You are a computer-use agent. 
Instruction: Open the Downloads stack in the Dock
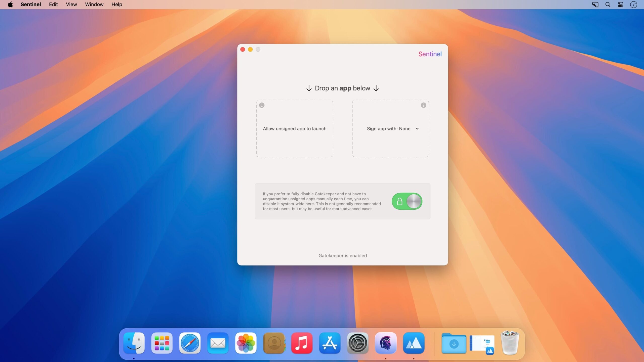pos(454,343)
